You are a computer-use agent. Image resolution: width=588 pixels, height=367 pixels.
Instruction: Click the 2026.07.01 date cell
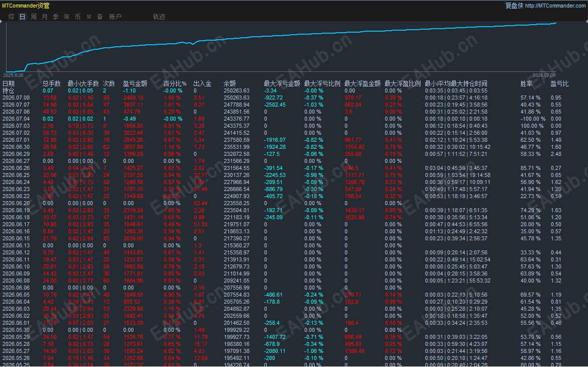click(x=16, y=140)
